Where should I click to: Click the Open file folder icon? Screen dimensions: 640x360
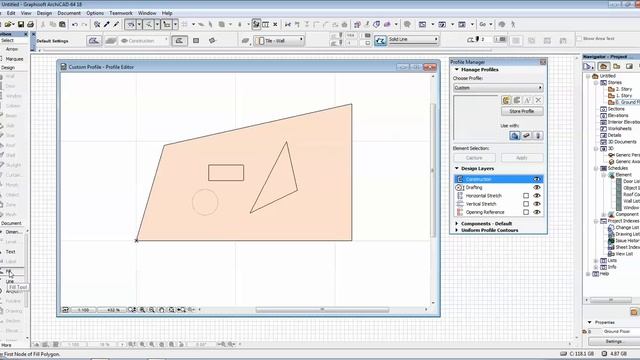9,24
